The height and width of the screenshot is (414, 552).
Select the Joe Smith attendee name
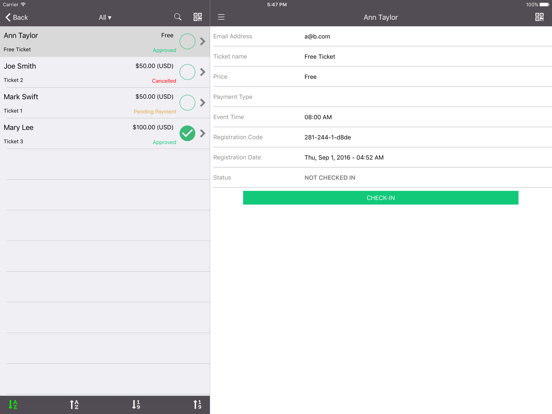tap(20, 66)
